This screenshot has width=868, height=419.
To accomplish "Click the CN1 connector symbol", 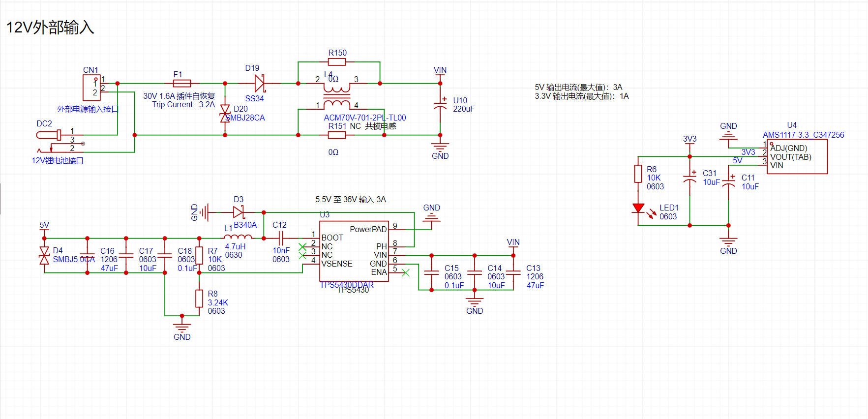I will pyautogui.click(x=91, y=88).
